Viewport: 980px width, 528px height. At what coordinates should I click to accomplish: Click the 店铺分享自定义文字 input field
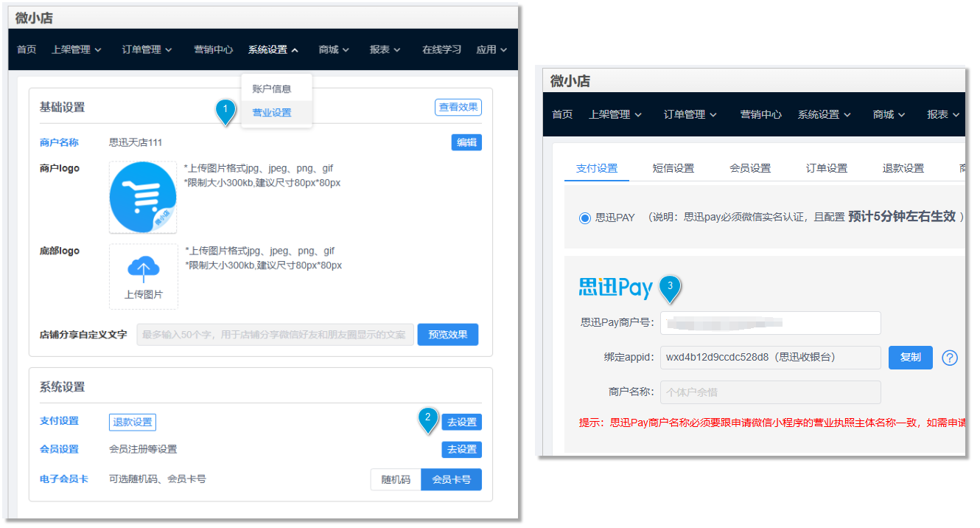(x=275, y=335)
